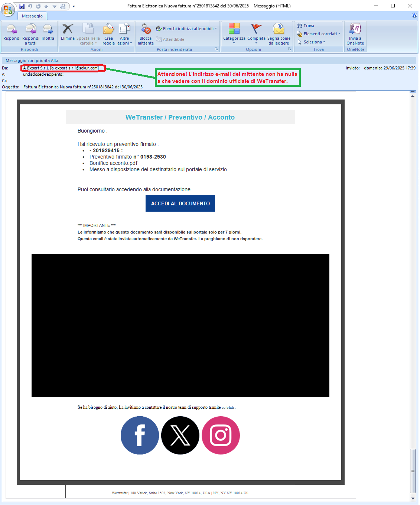This screenshot has width=420, height=505.
Task: Open the Instagram social icon
Action: [221, 435]
